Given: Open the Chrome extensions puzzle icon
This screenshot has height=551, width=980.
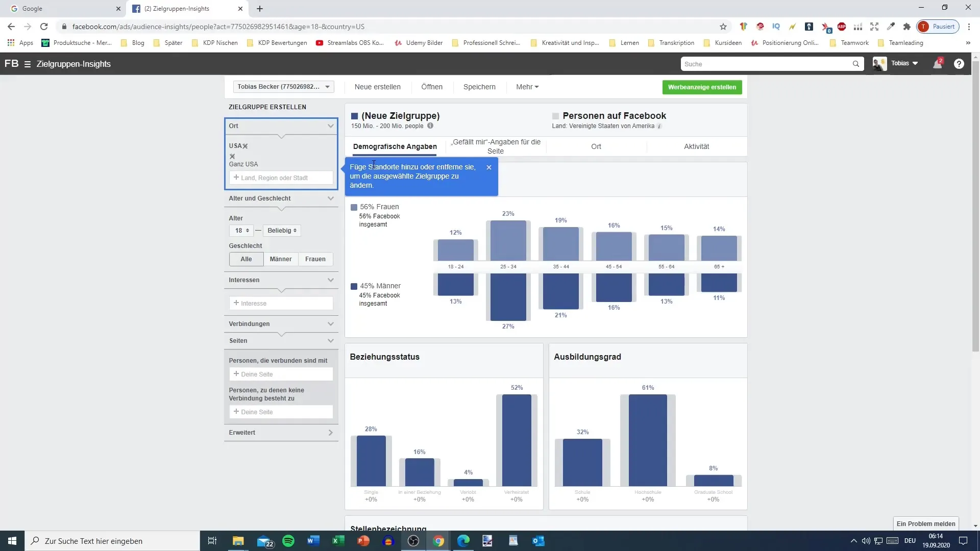Looking at the screenshot, I should click(x=907, y=27).
